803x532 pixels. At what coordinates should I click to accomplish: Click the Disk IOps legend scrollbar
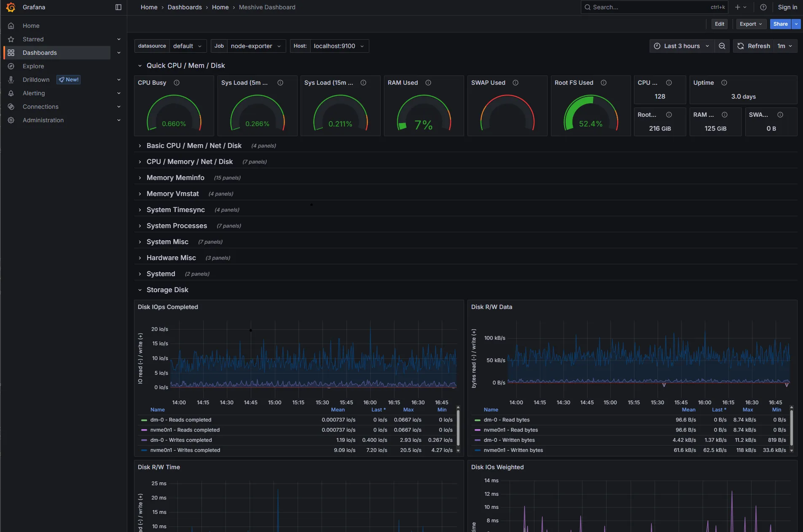[458, 428]
